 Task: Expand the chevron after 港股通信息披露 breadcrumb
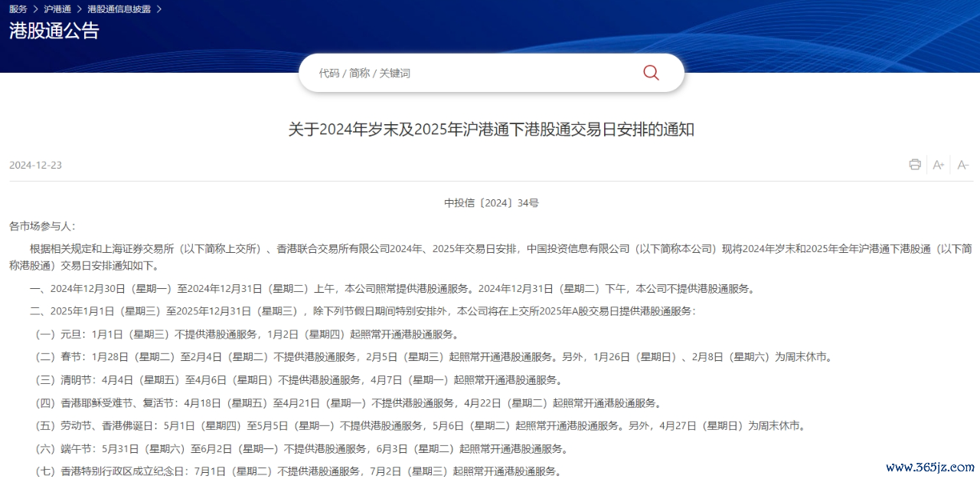pyautogui.click(x=158, y=9)
